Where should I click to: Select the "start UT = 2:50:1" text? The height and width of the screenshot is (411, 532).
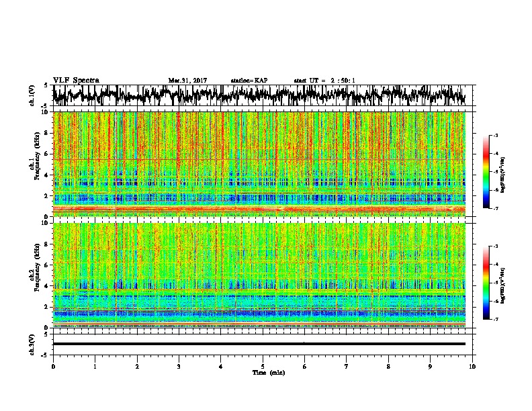click(x=324, y=81)
